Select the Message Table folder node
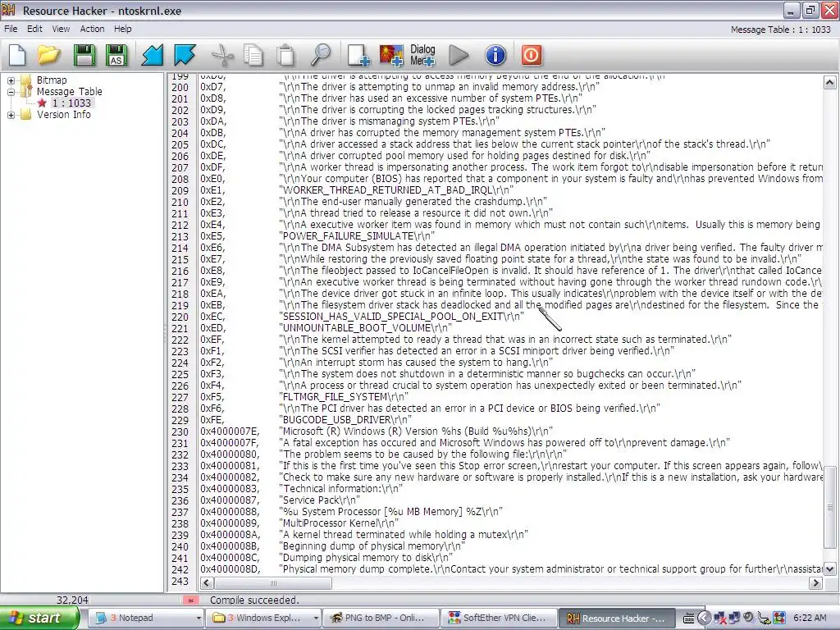 pyautogui.click(x=69, y=92)
